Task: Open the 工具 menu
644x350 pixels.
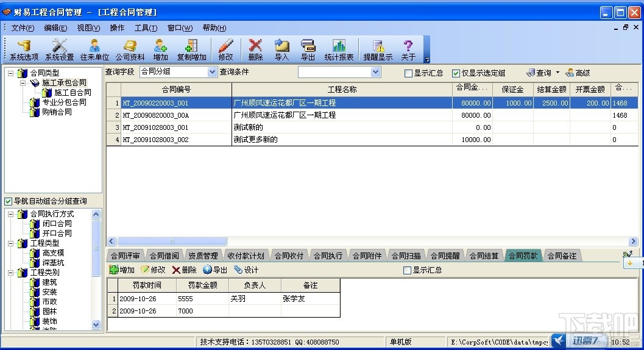Action: click(x=146, y=28)
